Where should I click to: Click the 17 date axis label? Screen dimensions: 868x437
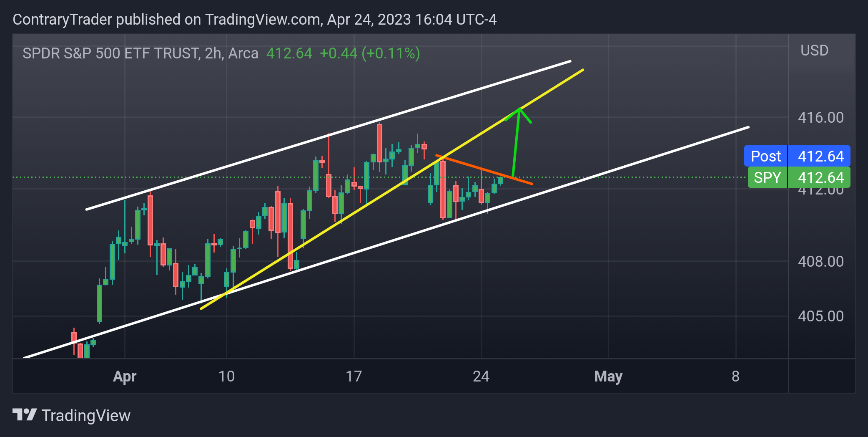click(354, 376)
